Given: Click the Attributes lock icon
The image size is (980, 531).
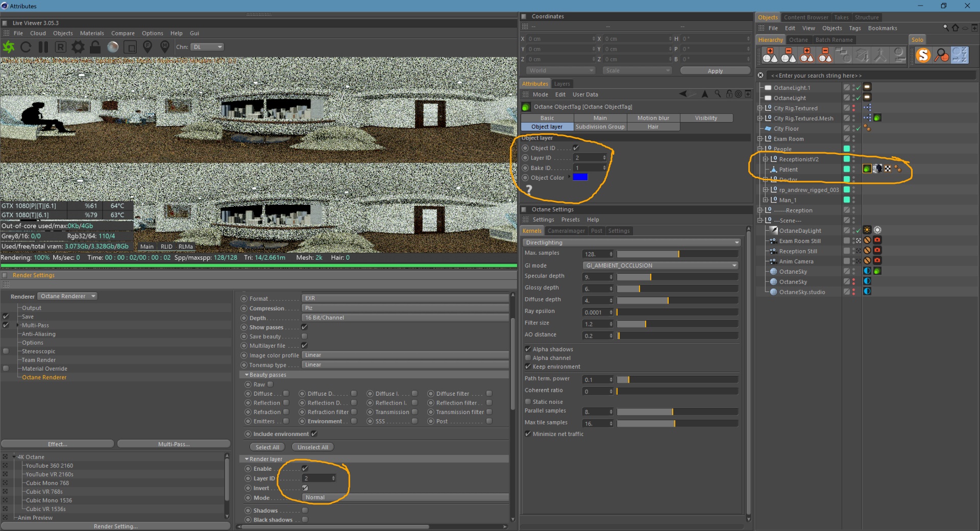Looking at the screenshot, I should (729, 94).
